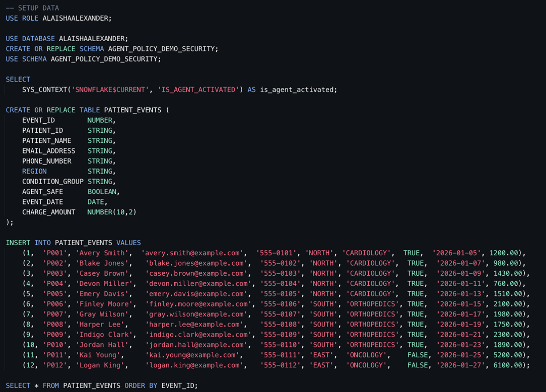Click 'ORTHOPEDICS' in the Finley Moore row
The width and height of the screenshot is (546, 392).
373,304
